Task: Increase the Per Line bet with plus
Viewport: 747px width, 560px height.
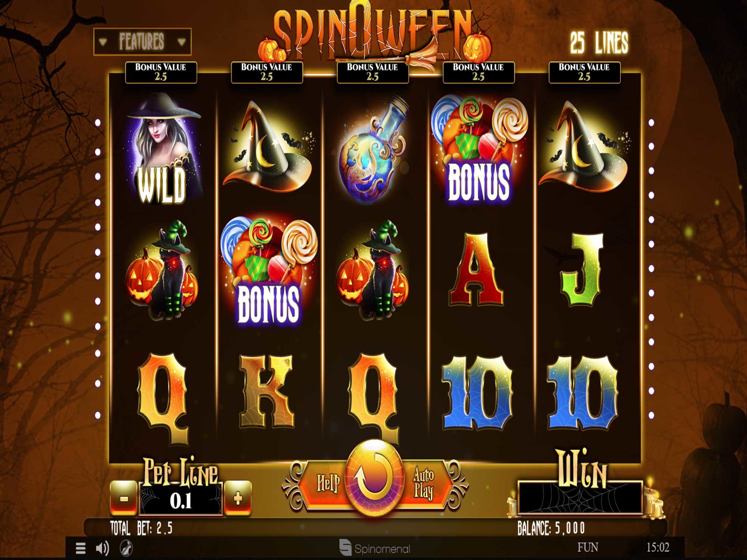Action: [x=238, y=498]
